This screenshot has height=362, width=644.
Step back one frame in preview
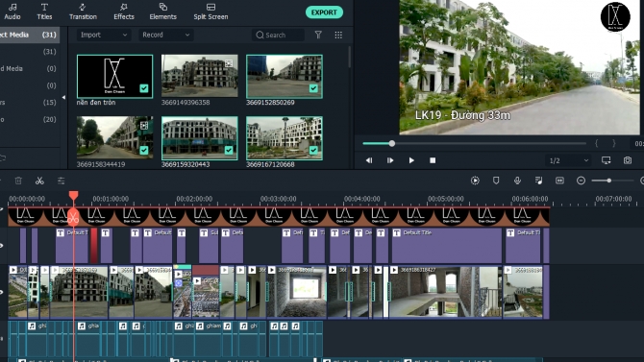point(369,160)
